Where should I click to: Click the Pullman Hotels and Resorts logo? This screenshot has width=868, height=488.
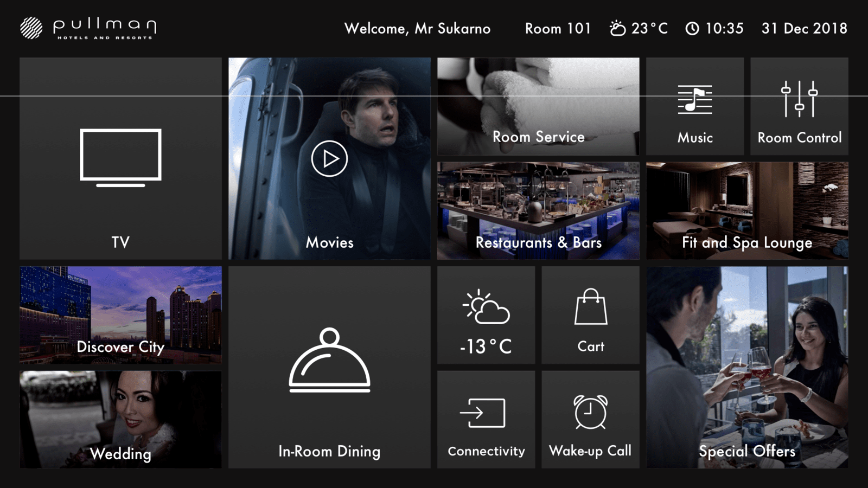click(88, 28)
